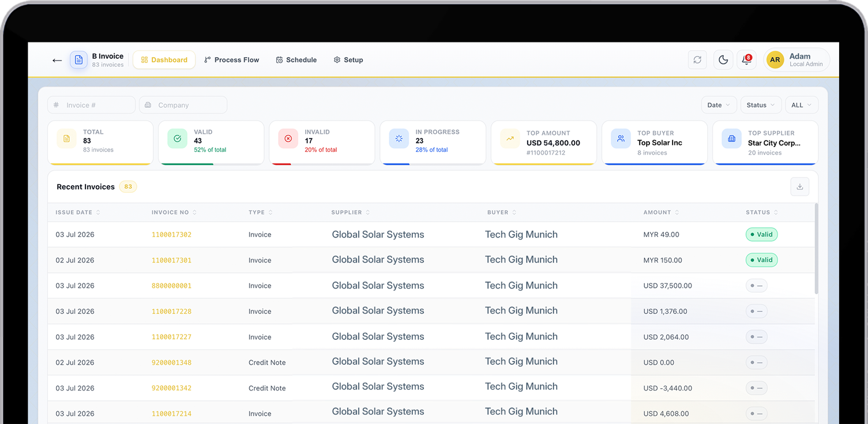Click the Credit Note type in 9200001348 row
868x424 pixels.
267,363
